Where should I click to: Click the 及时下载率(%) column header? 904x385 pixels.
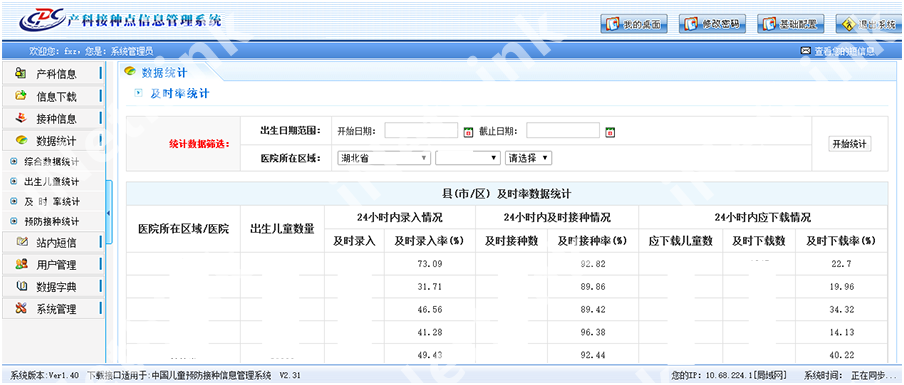841,241
